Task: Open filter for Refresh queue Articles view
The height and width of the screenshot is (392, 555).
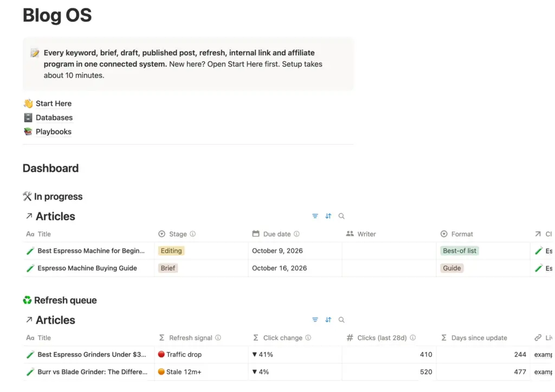Action: coord(315,320)
